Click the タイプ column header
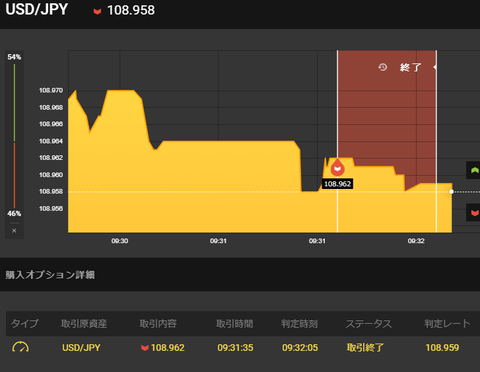The image size is (480, 372). coord(25,323)
